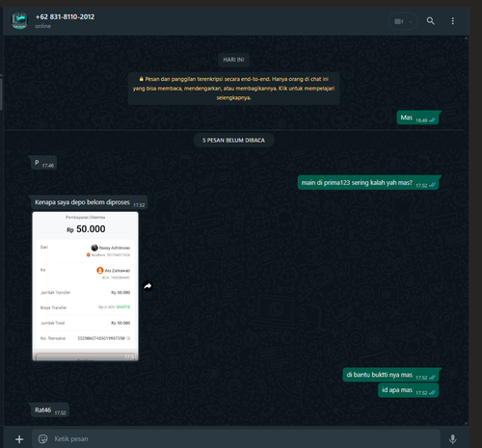This screenshot has width=482, height=448.
Task: Open the Rp 50.000 transfer receipt image
Action: click(x=85, y=286)
